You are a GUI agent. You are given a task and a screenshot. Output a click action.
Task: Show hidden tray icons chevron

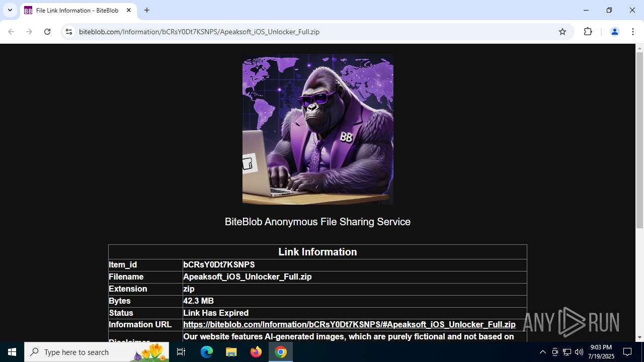tap(542, 352)
